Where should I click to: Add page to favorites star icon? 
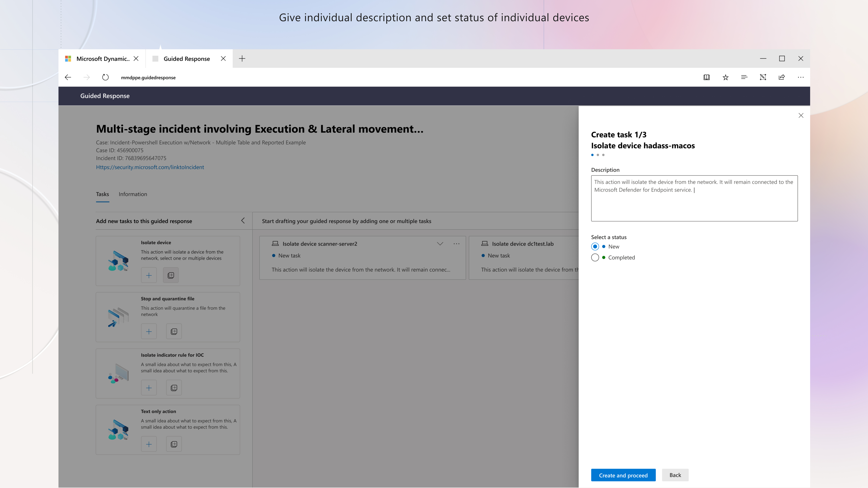(x=725, y=77)
